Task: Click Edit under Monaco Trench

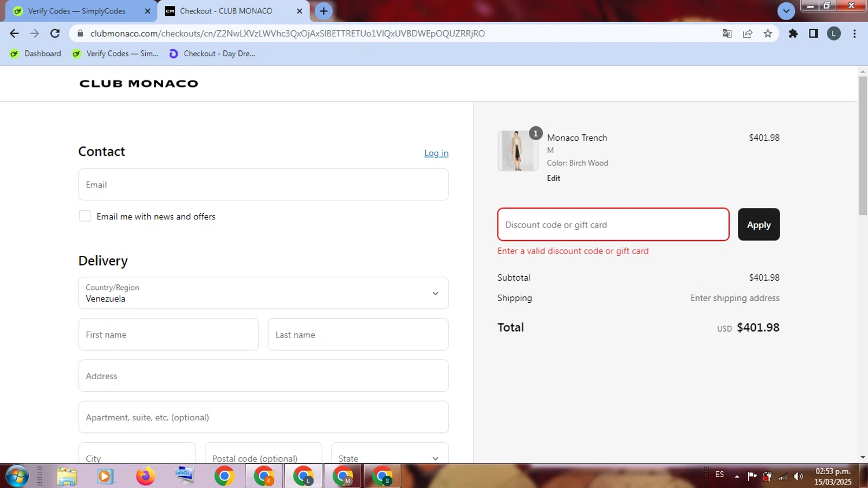Action: [x=554, y=178]
